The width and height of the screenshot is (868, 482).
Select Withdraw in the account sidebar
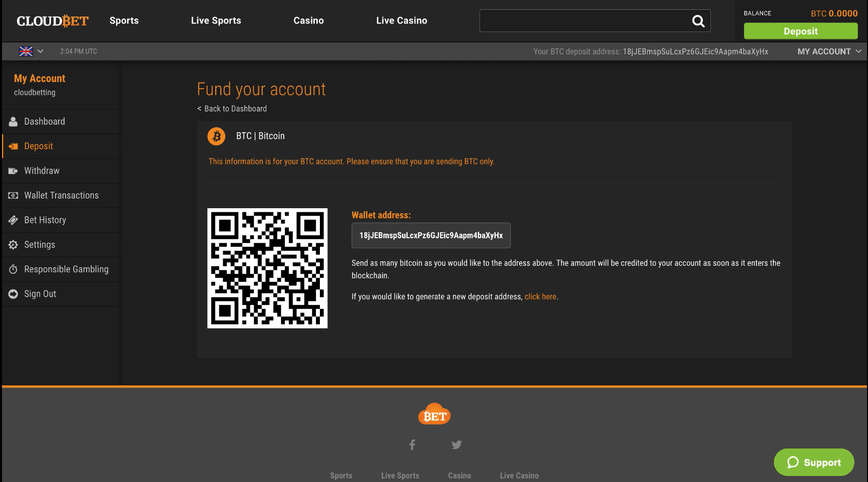tap(62, 171)
